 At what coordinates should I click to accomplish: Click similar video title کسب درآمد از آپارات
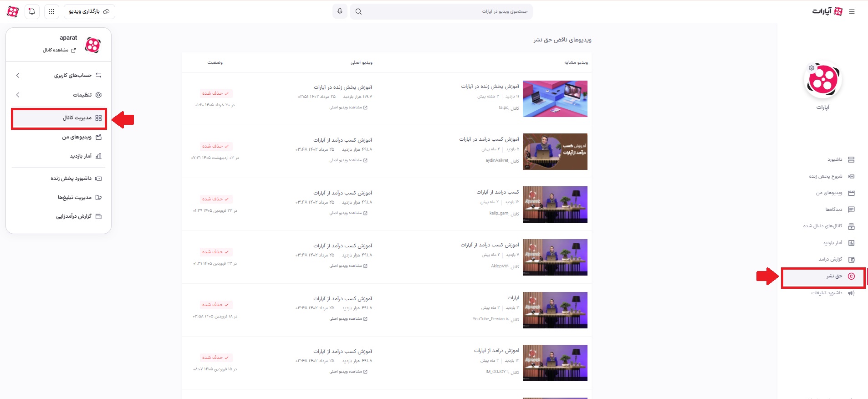coord(498,192)
